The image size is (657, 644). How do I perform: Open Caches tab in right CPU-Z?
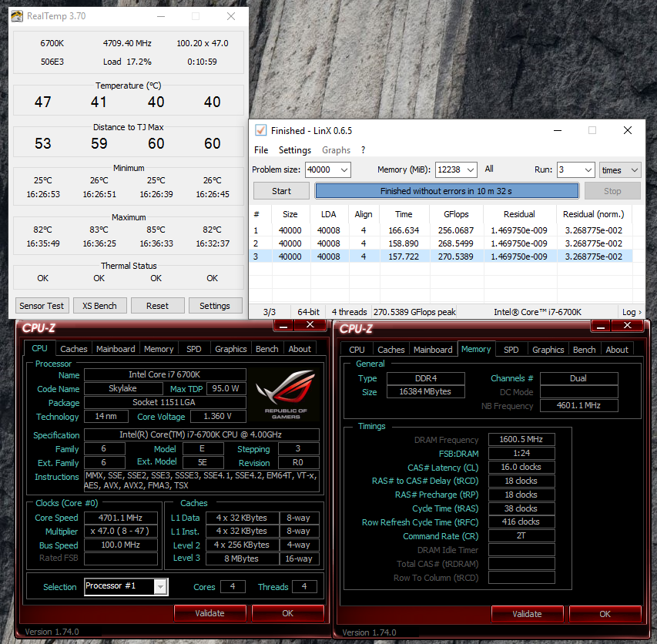tap(391, 350)
